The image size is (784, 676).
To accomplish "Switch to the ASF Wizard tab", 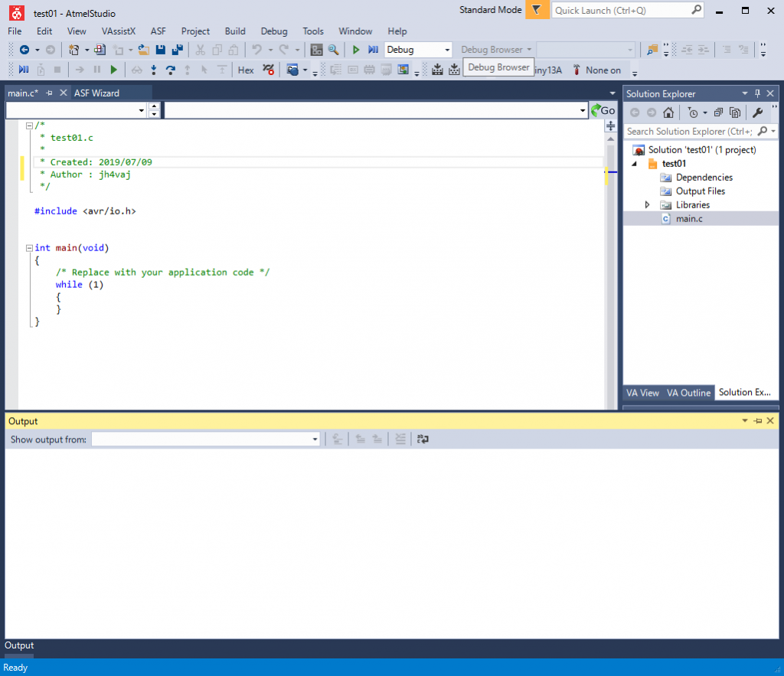I will (96, 93).
